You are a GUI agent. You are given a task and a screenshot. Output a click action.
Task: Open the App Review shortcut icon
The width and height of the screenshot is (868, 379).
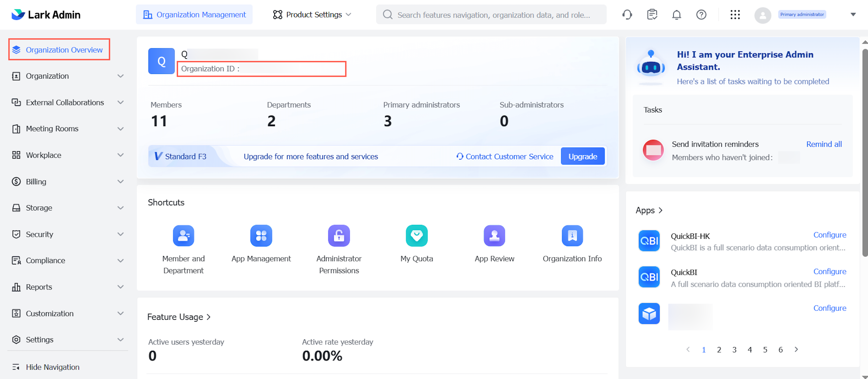(x=494, y=236)
